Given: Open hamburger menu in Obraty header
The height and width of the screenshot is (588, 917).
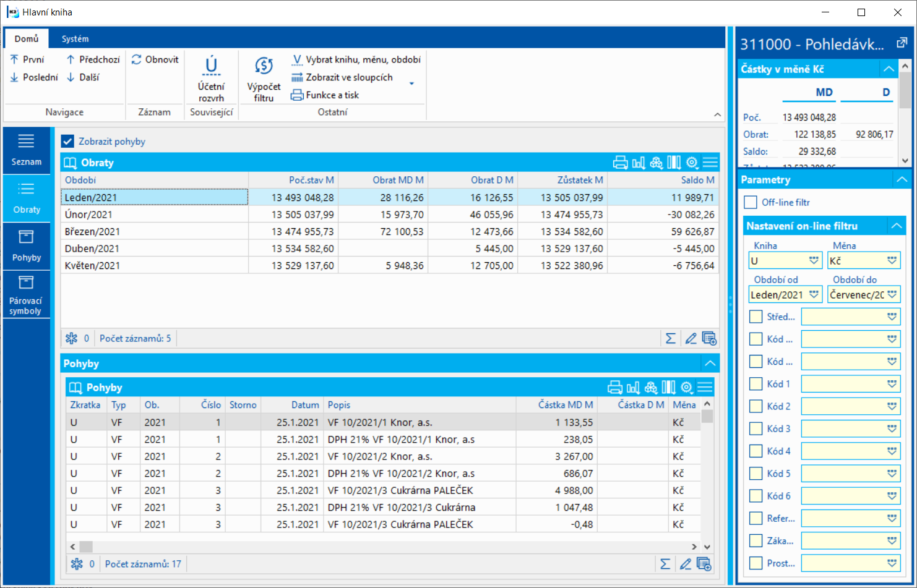Looking at the screenshot, I should click(710, 163).
